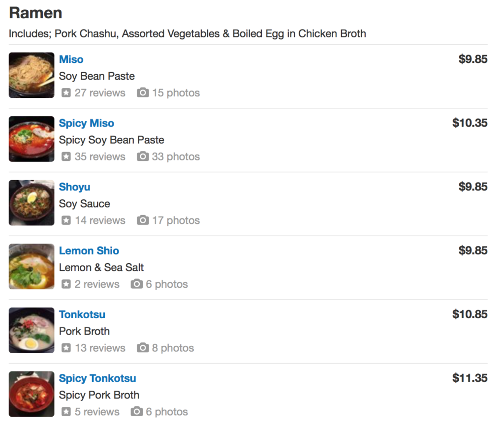Click the star icon beside Spicy Tonkotsu's 5 reviews

click(x=66, y=412)
